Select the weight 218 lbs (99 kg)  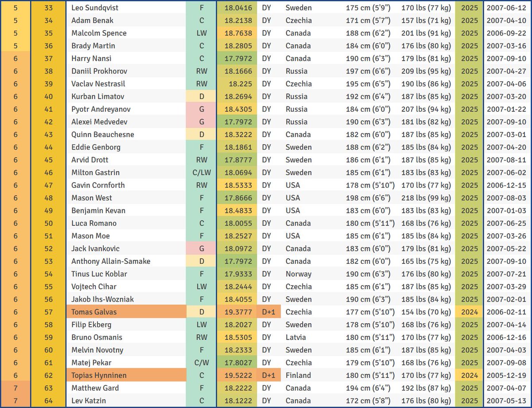tap(426, 198)
